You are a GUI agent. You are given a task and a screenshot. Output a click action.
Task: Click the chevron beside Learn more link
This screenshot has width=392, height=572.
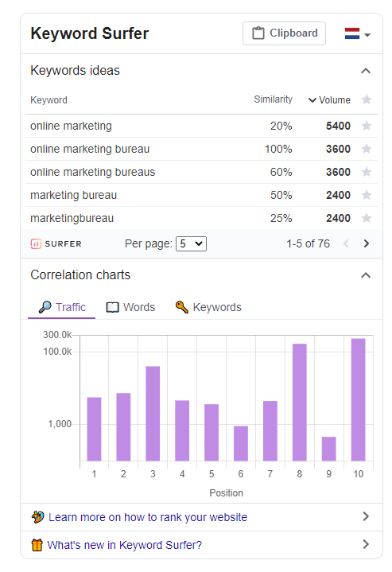366,516
